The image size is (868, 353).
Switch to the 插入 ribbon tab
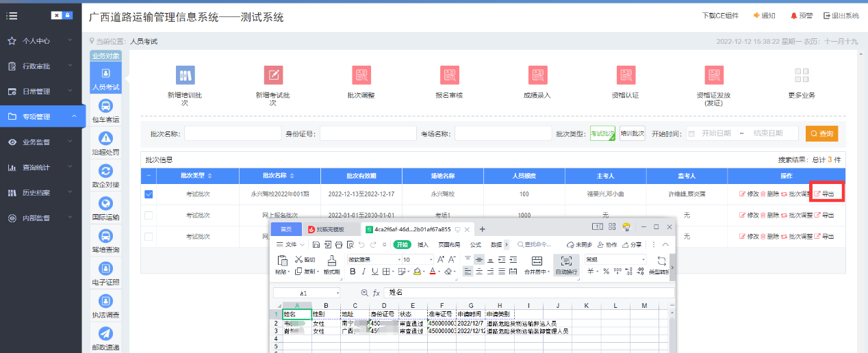[423, 244]
